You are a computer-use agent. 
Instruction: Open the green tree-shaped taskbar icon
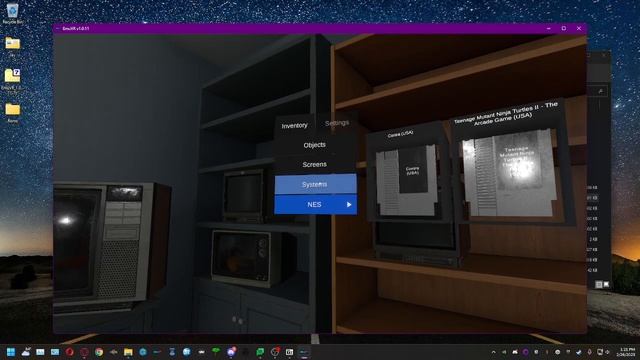[x=216, y=351]
